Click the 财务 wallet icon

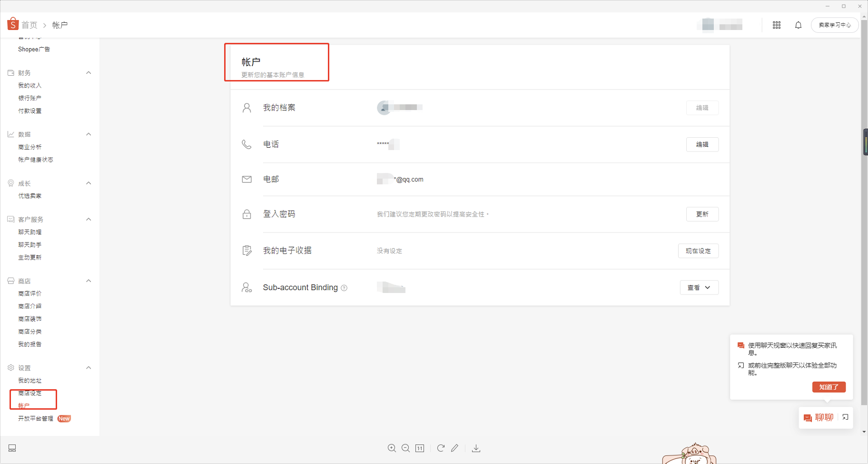click(x=11, y=73)
